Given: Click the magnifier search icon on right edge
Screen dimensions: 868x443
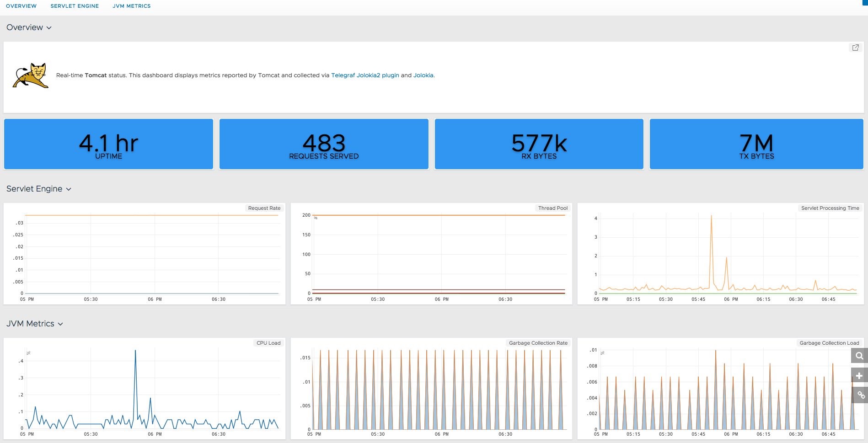Looking at the screenshot, I should click(859, 356).
